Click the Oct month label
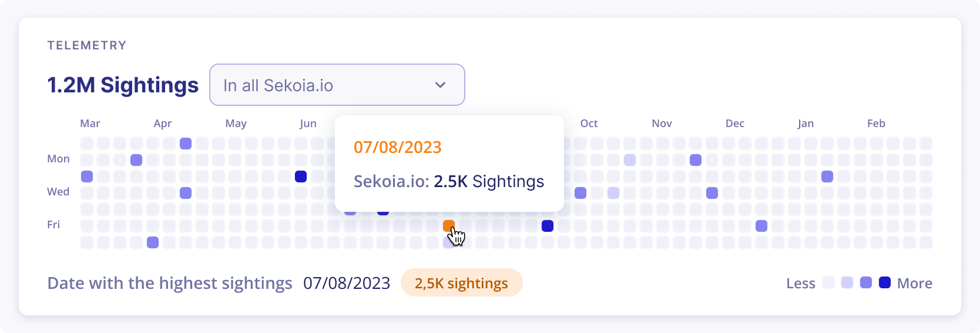This screenshot has height=333, width=980. click(x=589, y=124)
